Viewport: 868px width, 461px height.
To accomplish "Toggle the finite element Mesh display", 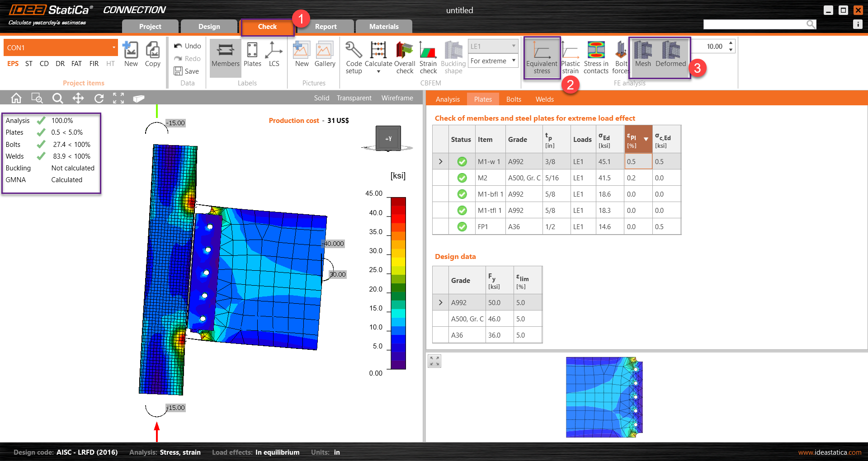I will coord(643,54).
